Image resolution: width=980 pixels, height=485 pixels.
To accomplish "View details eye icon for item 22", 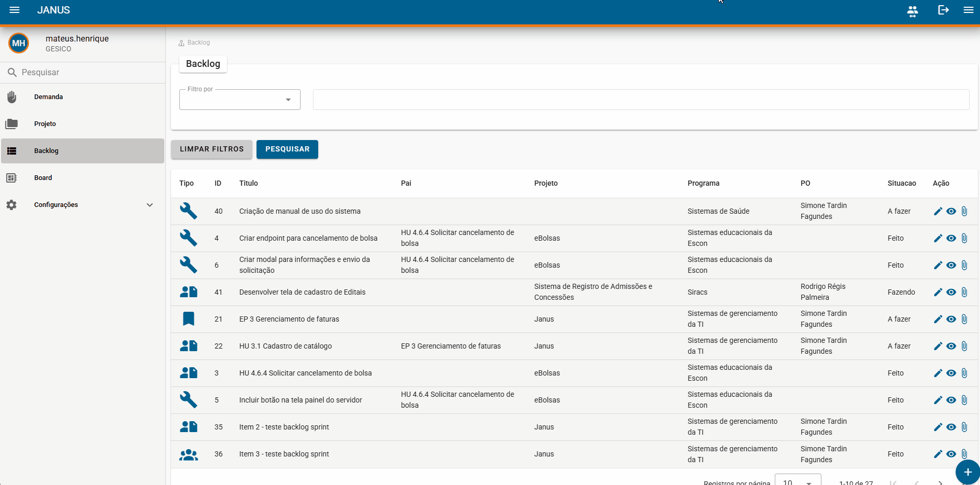I will (x=951, y=346).
